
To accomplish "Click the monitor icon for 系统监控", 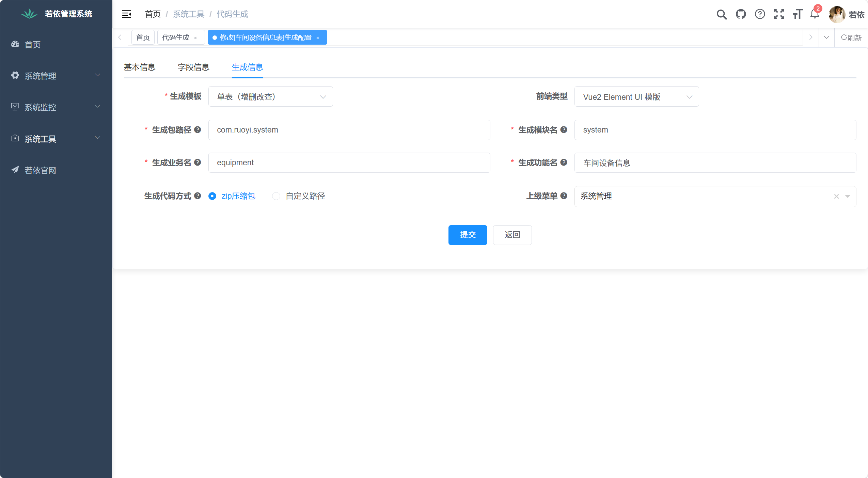I will (x=15, y=107).
